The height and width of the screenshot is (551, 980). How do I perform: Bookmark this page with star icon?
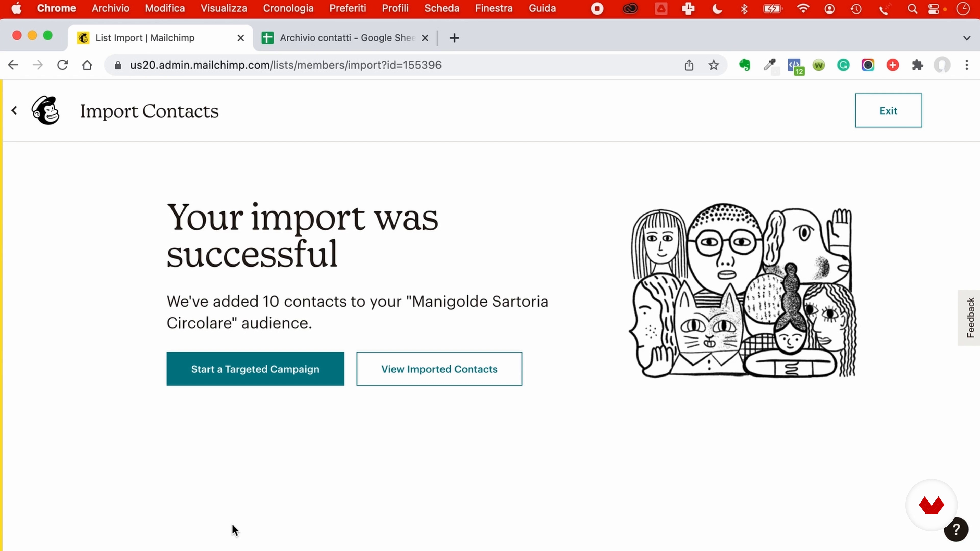coord(714,65)
